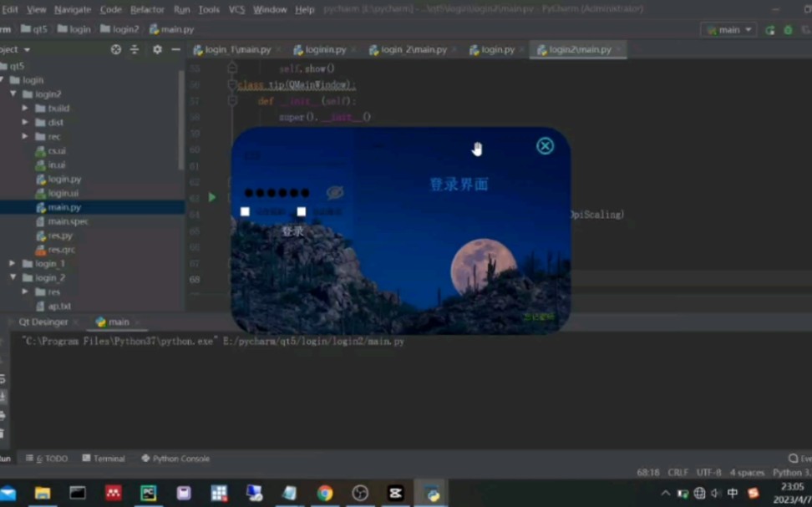Click the locate-file target icon in Project panel
The width and height of the screenshot is (812, 507).
pyautogui.click(x=116, y=50)
